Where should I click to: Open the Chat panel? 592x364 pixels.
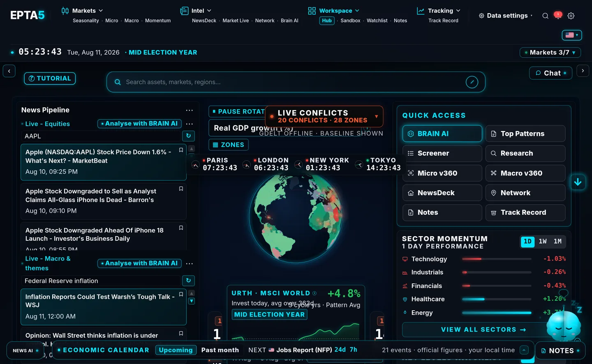[x=551, y=73]
